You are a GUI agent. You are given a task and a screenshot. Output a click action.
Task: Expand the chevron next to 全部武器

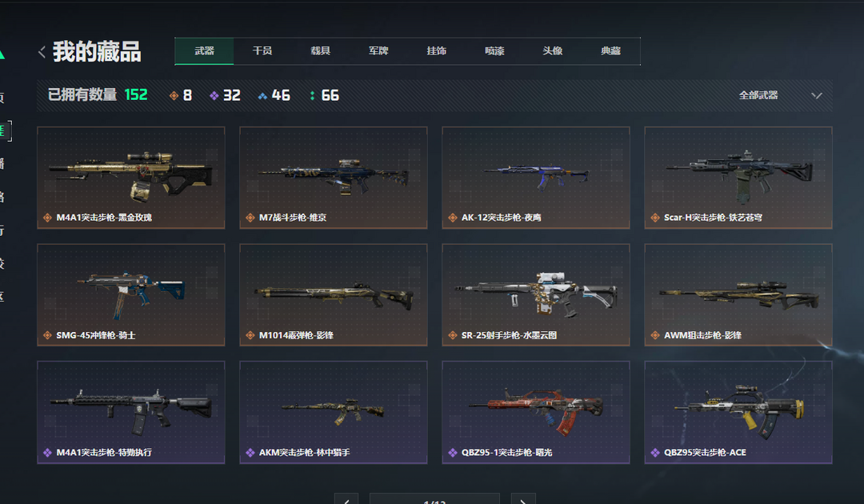point(817,96)
